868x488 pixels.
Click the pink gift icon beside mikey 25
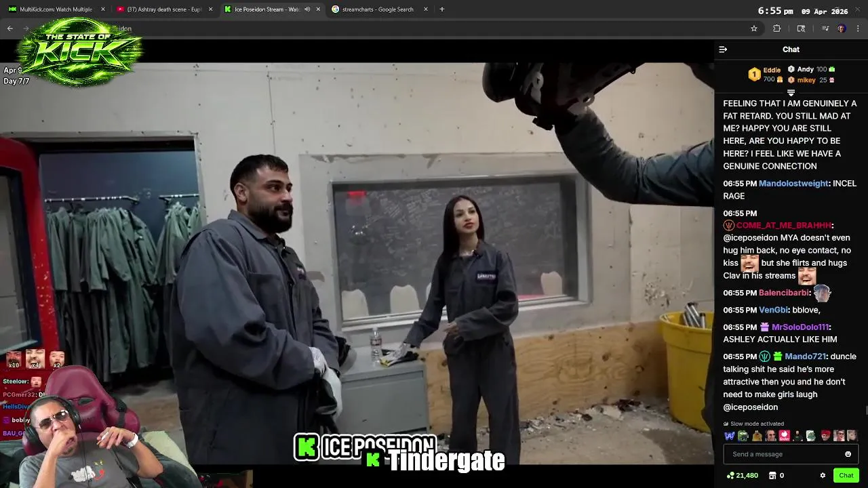pyautogui.click(x=832, y=80)
